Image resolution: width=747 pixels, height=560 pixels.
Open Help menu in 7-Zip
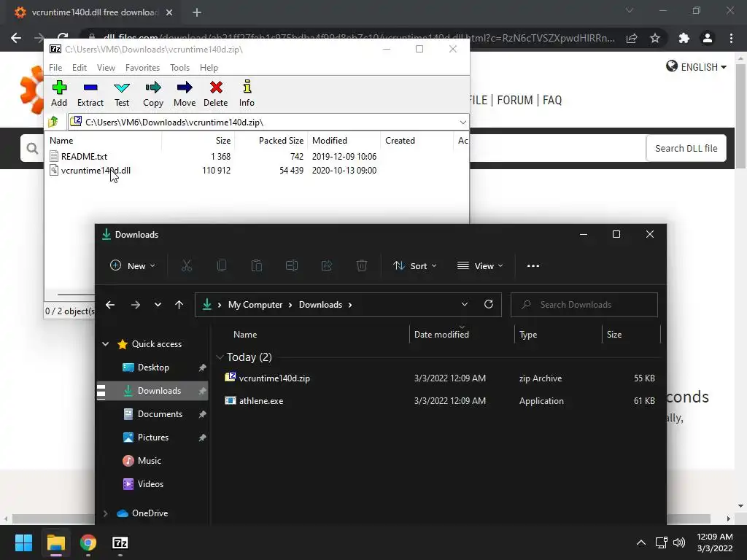pos(209,68)
